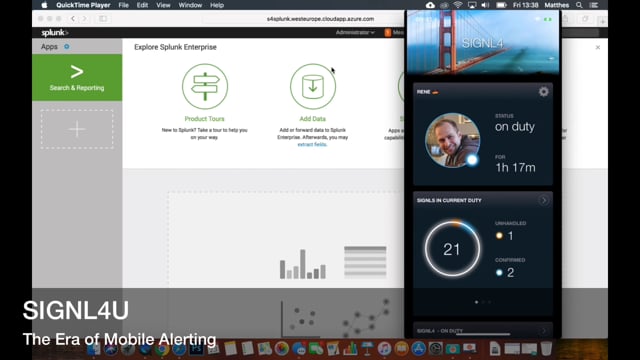Click the circular signls gauge showing 21
Image resolution: width=640 pixels, height=360 pixels.
(x=452, y=249)
